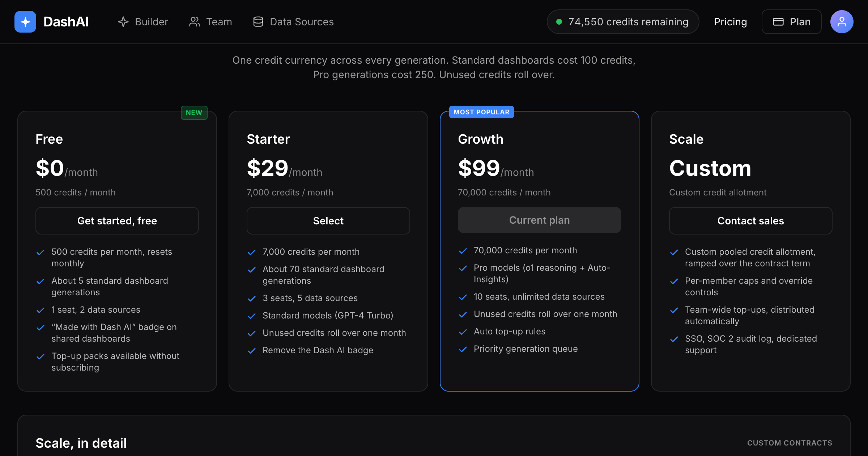The image size is (868, 456).
Task: Click checkmark beside '3 seats, 5 data sources'
Action: (252, 299)
